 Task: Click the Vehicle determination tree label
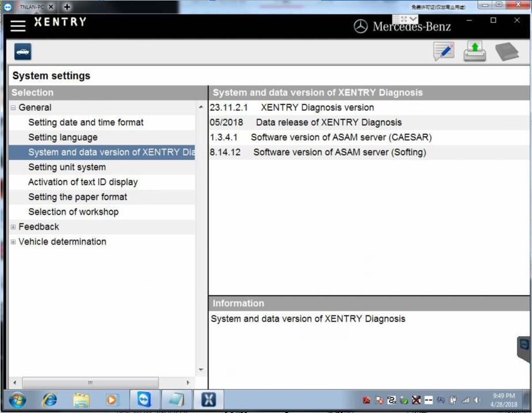click(62, 242)
